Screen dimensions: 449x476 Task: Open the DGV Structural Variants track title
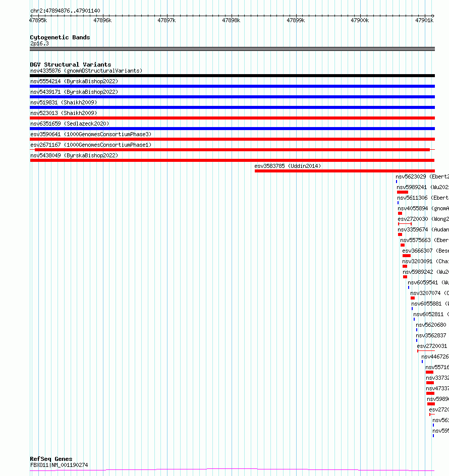click(71, 65)
